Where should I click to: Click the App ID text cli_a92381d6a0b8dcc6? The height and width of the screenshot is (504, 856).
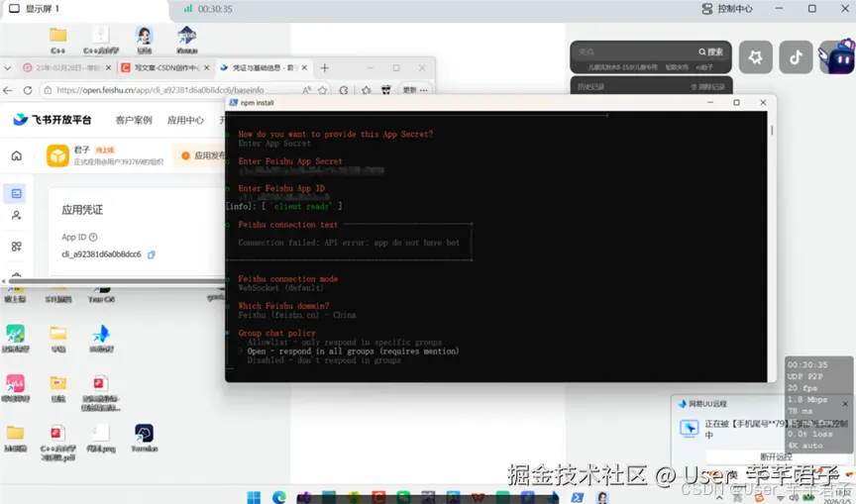pos(101,254)
